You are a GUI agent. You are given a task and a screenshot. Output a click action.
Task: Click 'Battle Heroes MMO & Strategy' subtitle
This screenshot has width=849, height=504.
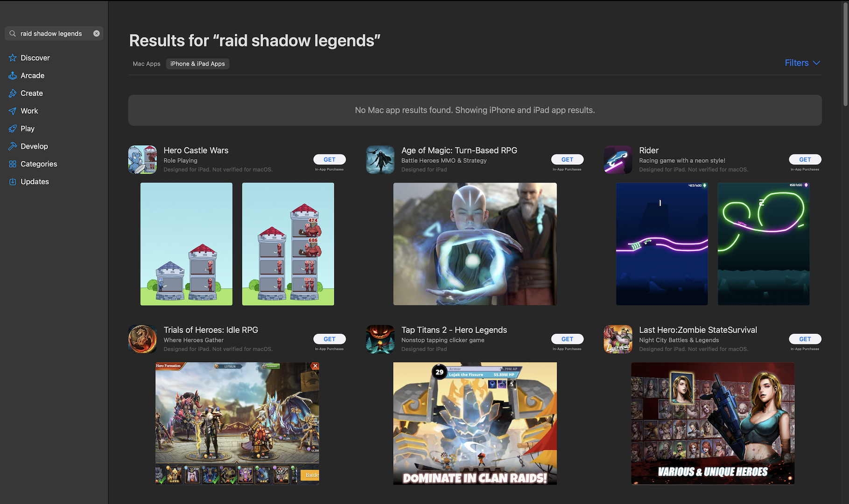pyautogui.click(x=444, y=161)
